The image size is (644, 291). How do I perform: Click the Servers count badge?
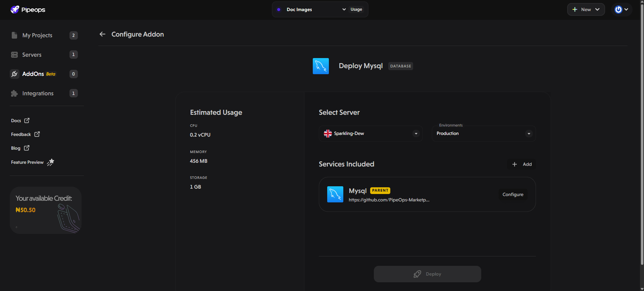(x=73, y=55)
